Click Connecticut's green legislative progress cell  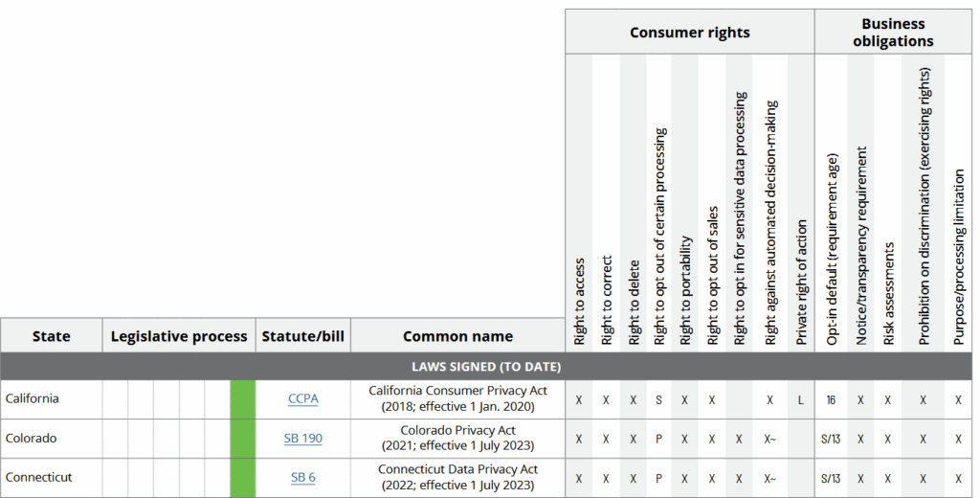pyautogui.click(x=242, y=478)
